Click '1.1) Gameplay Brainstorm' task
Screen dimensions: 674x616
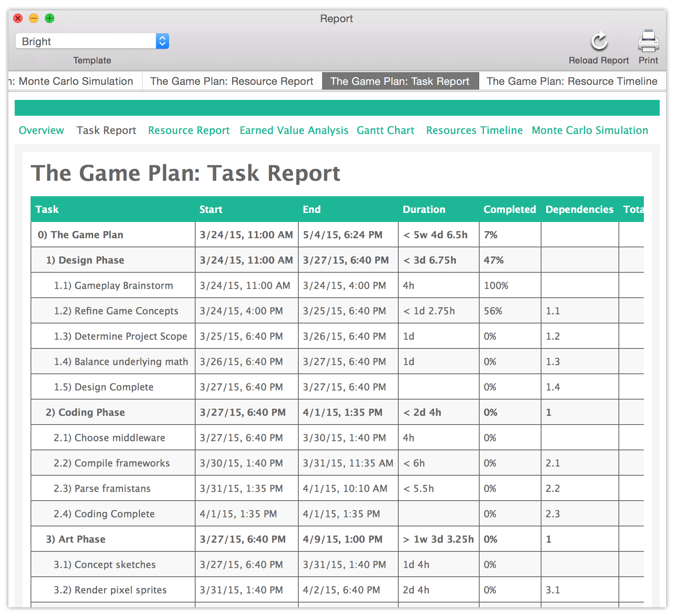coord(113,285)
